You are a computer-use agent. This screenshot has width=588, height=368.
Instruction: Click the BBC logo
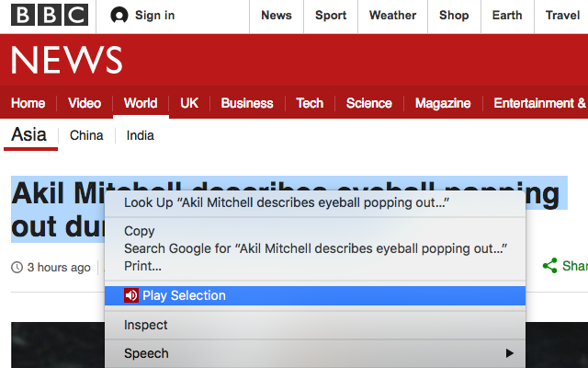point(50,15)
